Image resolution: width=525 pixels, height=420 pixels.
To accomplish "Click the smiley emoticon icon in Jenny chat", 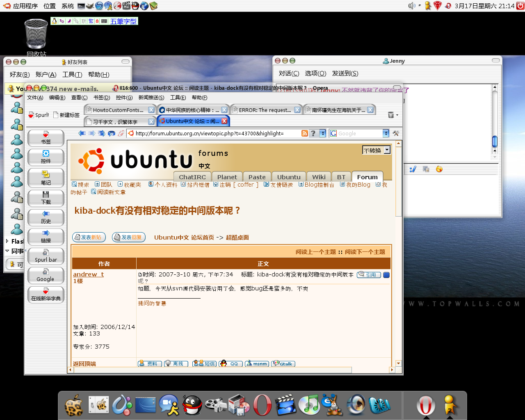I will coord(439,169).
